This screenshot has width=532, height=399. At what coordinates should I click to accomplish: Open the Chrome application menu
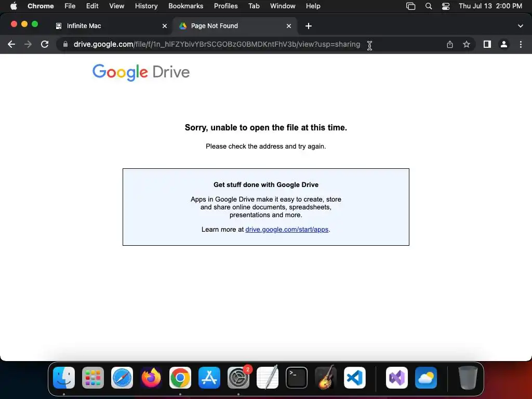point(41,6)
